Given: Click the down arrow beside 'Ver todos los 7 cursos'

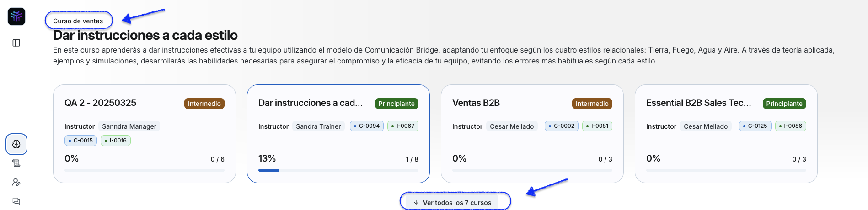Looking at the screenshot, I should (x=416, y=203).
